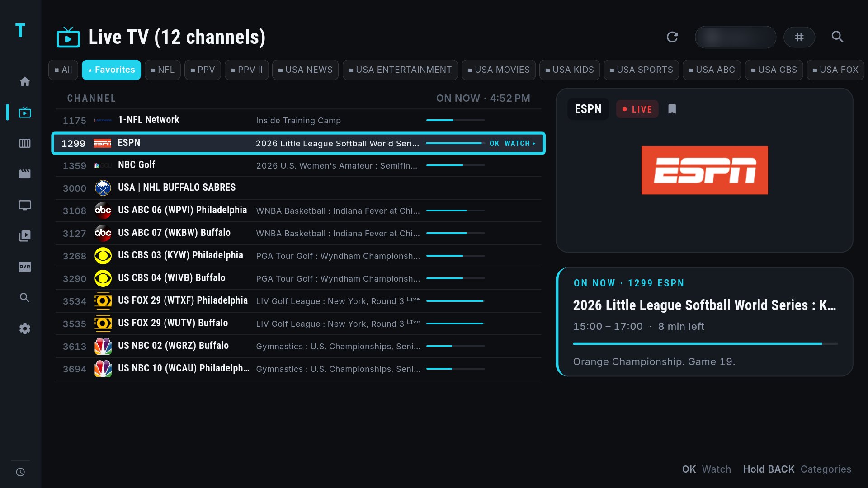Click the ABC logo for WKBW Buffalo
This screenshot has height=488, width=868.
coord(103,233)
